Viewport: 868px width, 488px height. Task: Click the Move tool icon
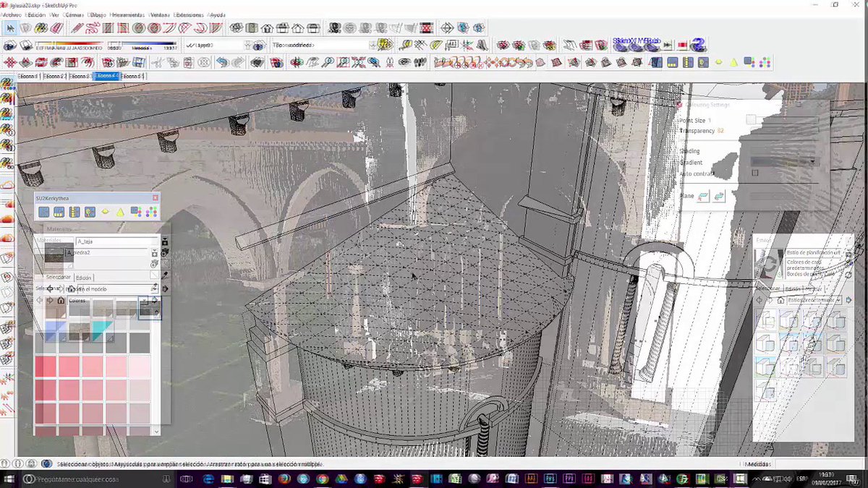tap(11, 63)
